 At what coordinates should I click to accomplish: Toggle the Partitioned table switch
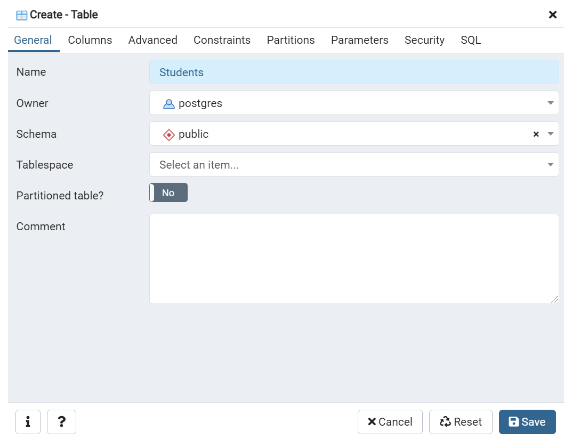(168, 193)
